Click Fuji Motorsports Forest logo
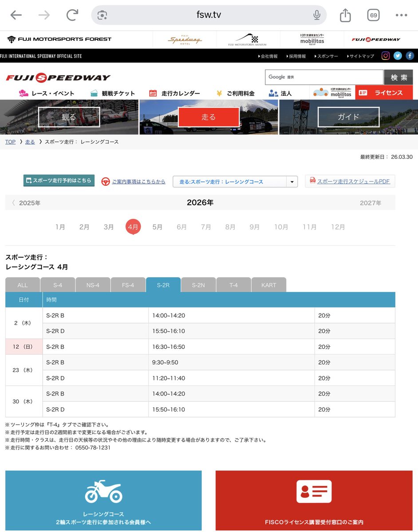This screenshot has height=532, width=418. (x=59, y=39)
